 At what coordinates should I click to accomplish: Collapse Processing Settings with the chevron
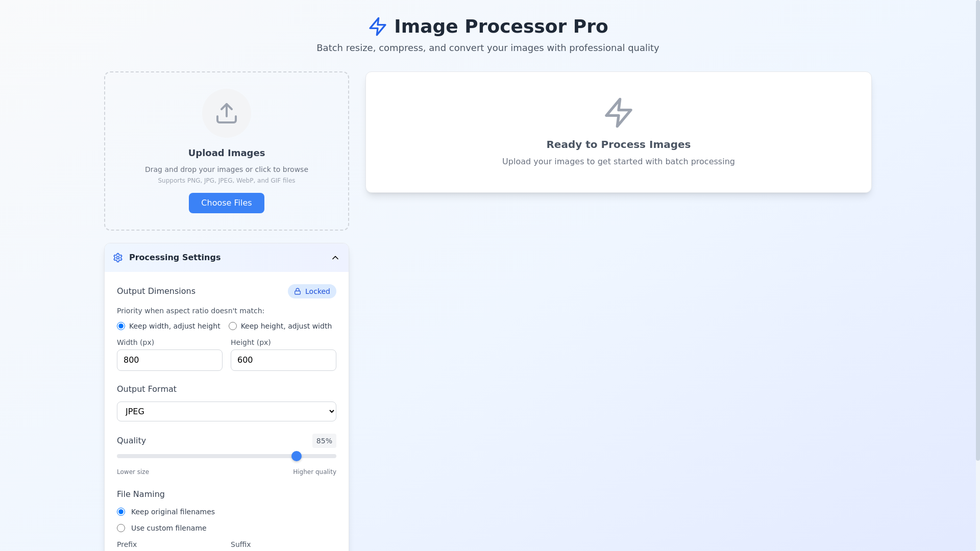[x=335, y=258]
